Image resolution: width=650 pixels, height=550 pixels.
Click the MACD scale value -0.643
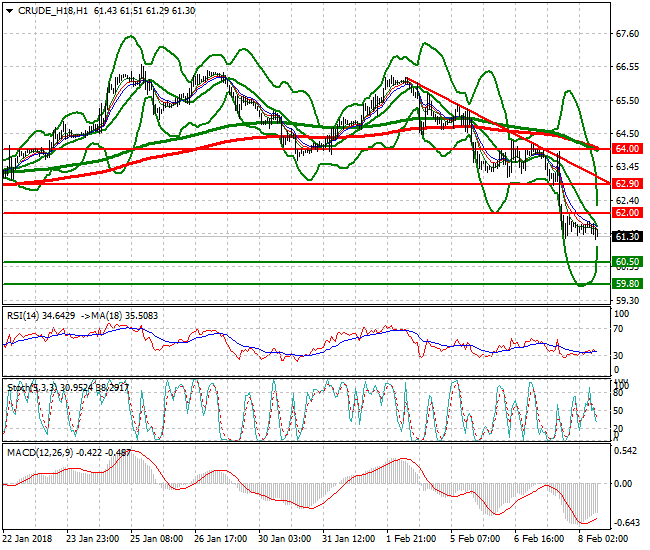[x=626, y=523]
